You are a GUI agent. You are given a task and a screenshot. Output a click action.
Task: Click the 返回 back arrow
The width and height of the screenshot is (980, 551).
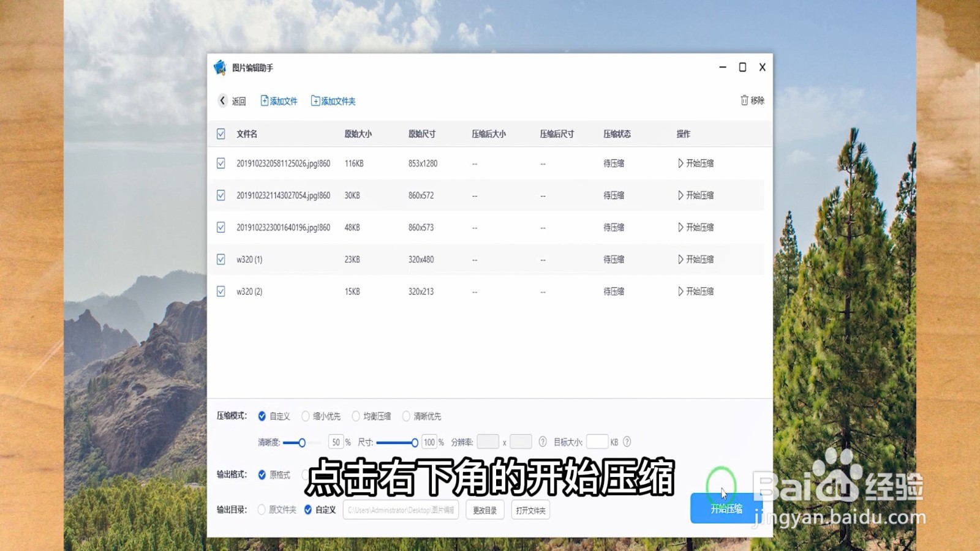(x=222, y=100)
